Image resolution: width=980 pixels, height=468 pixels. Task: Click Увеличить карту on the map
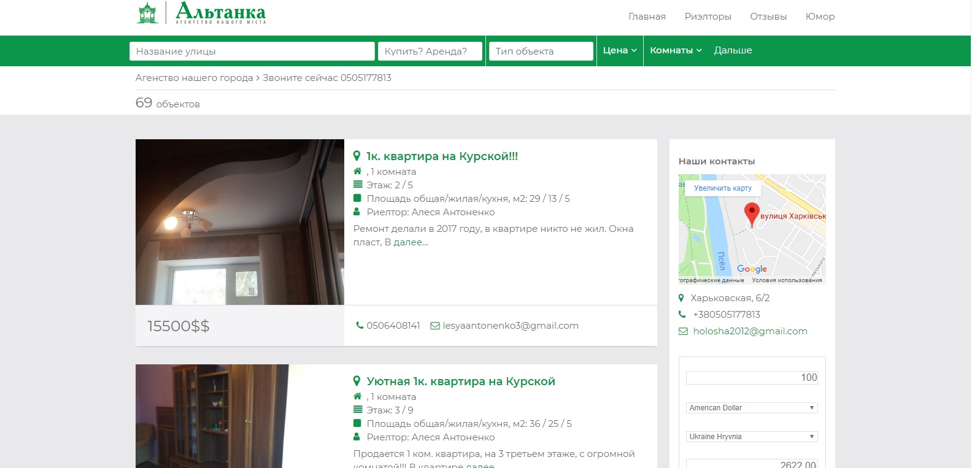pos(723,188)
